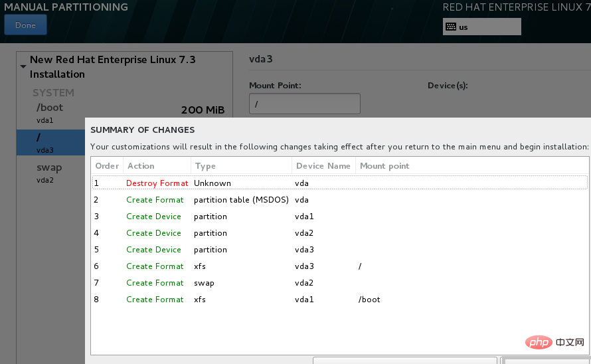Select row 7 Create Format swap vda2

[339, 282]
